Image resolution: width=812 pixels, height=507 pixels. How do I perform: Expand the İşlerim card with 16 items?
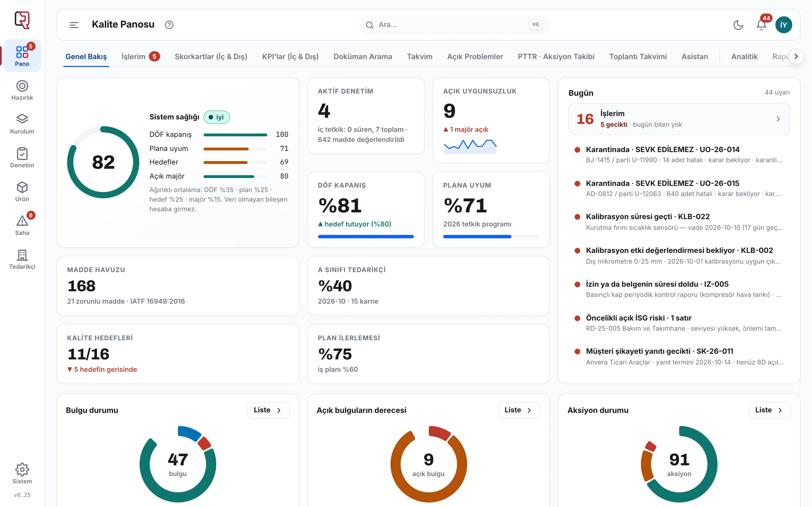679,119
